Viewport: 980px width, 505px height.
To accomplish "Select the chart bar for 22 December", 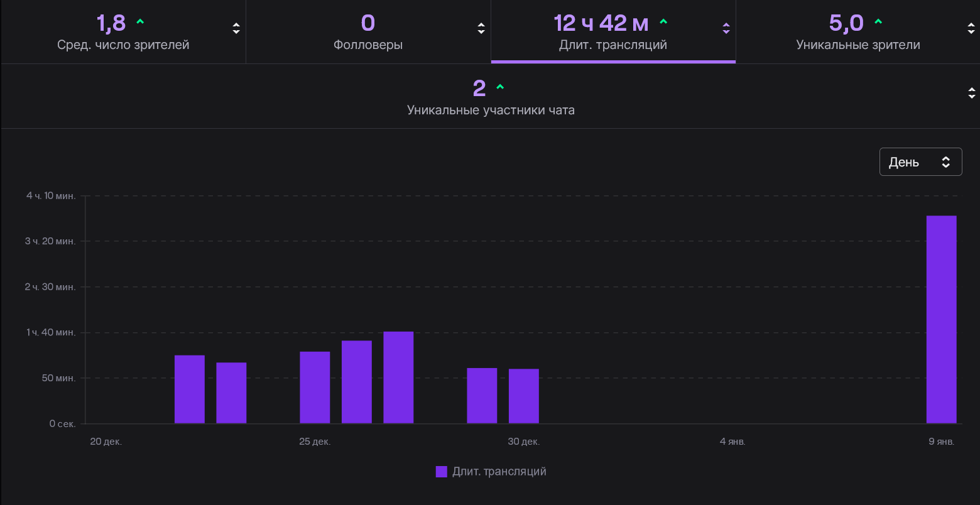I will tap(190, 389).
